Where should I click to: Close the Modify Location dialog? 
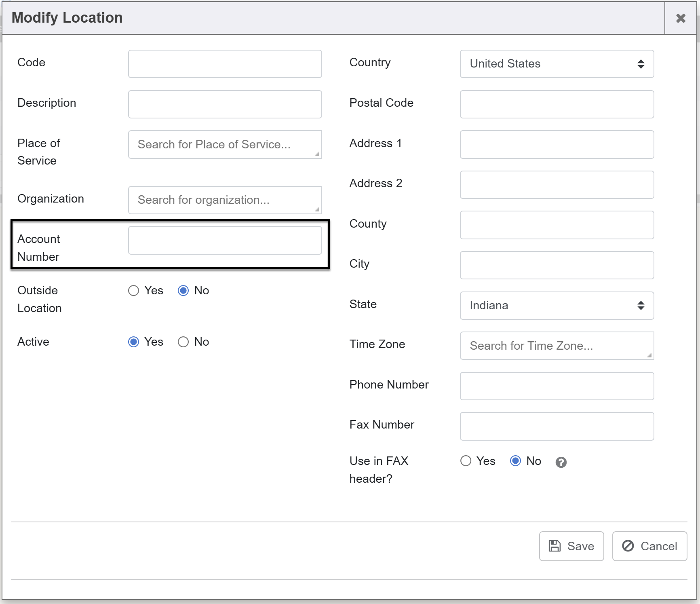(x=681, y=18)
